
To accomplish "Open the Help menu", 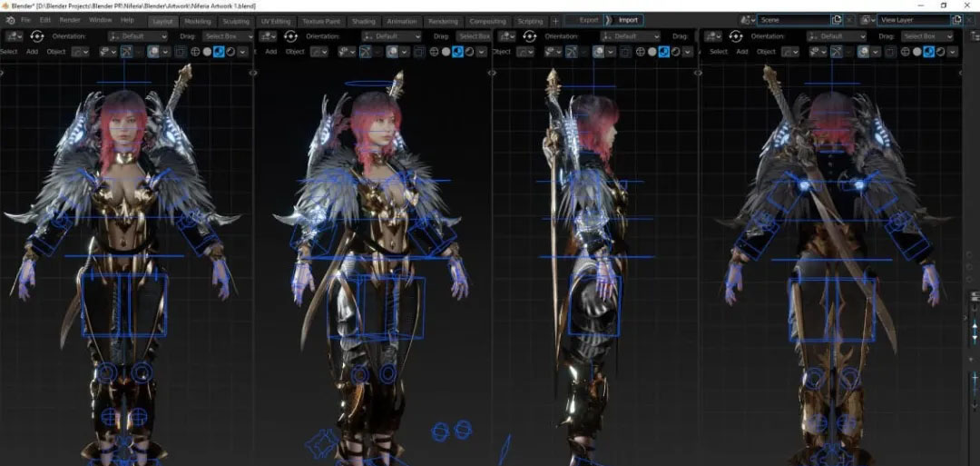I will (128, 20).
